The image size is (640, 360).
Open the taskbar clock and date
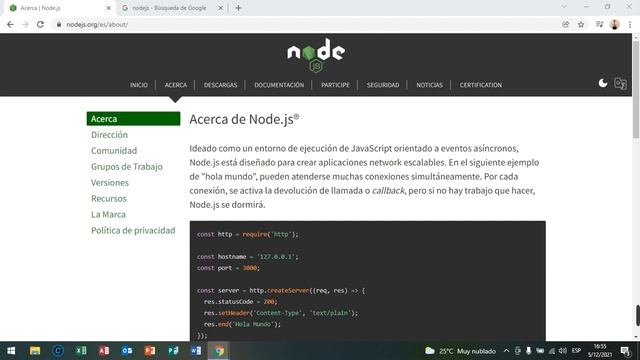click(600, 351)
